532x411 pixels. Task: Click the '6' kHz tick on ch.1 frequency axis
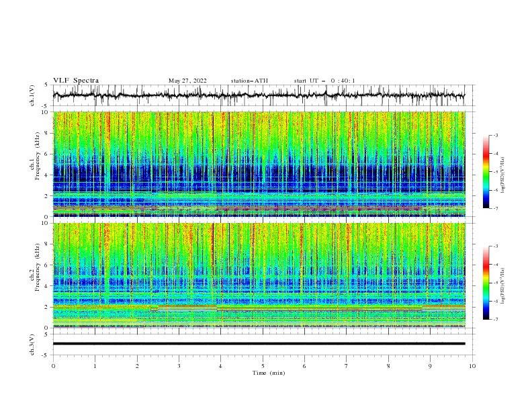click(47, 154)
